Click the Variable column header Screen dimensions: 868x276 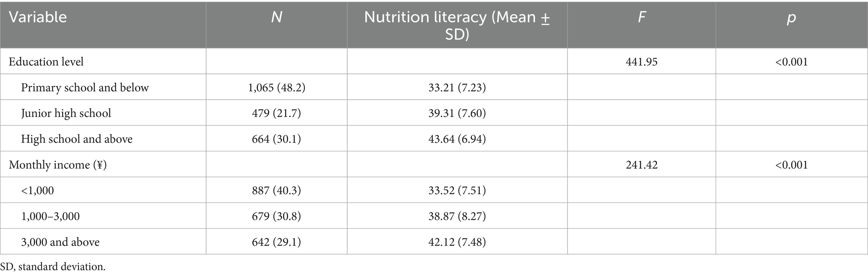pyautogui.click(x=38, y=18)
